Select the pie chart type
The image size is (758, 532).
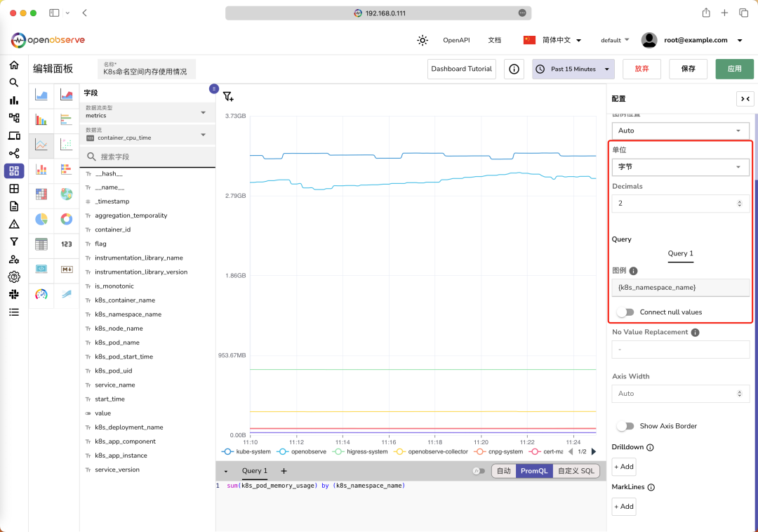pos(41,220)
